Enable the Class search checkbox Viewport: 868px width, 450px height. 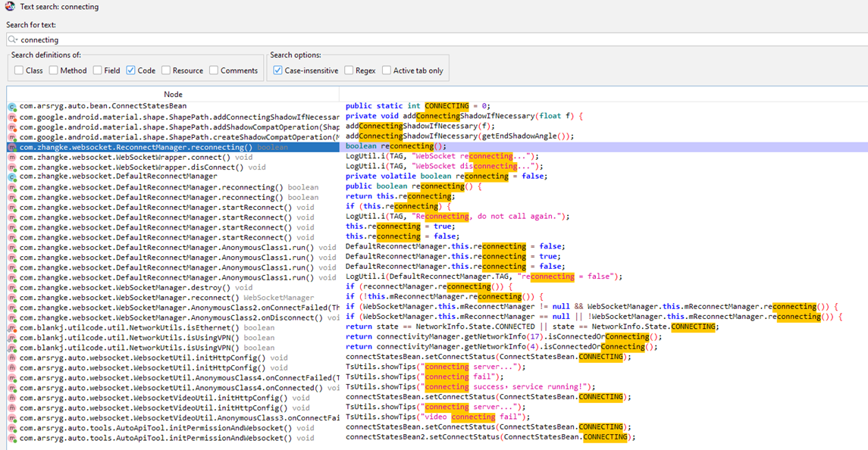coord(19,70)
